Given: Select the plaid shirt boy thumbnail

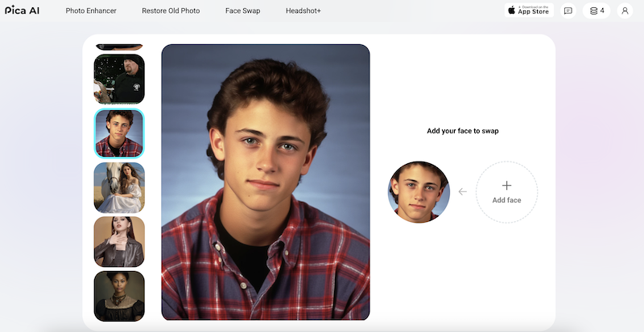Looking at the screenshot, I should click(x=119, y=133).
